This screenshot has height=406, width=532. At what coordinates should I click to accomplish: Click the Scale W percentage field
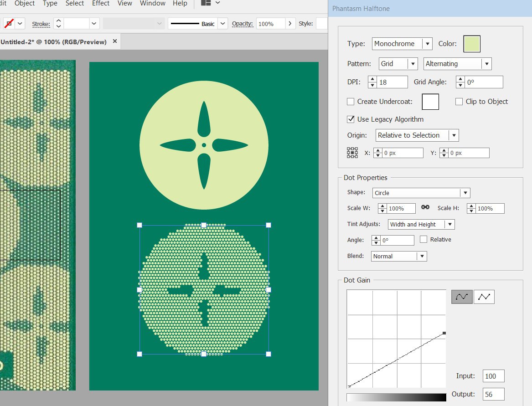point(401,208)
